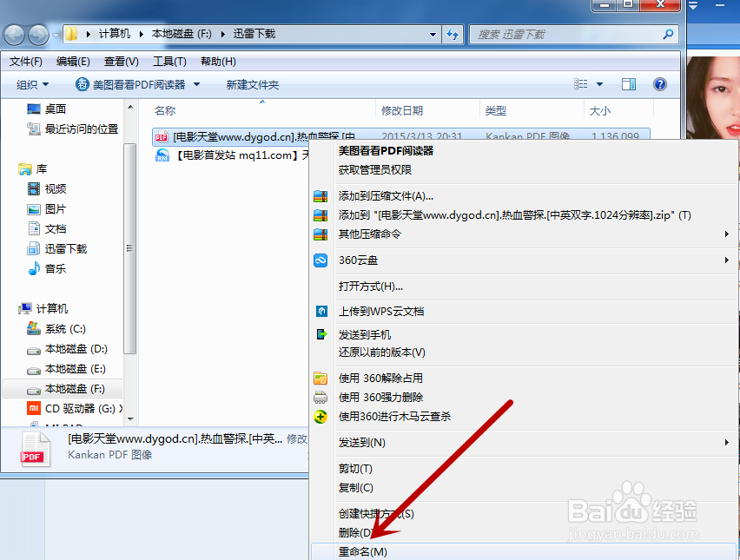Image resolution: width=740 pixels, height=560 pixels.
Task: Open the 查看(V) menu
Action: click(122, 62)
